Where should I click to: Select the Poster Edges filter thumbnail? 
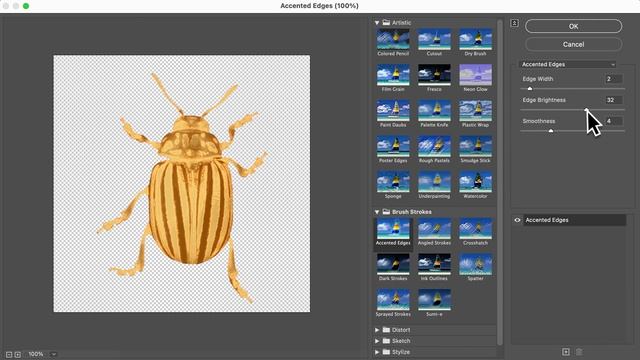[x=393, y=146]
